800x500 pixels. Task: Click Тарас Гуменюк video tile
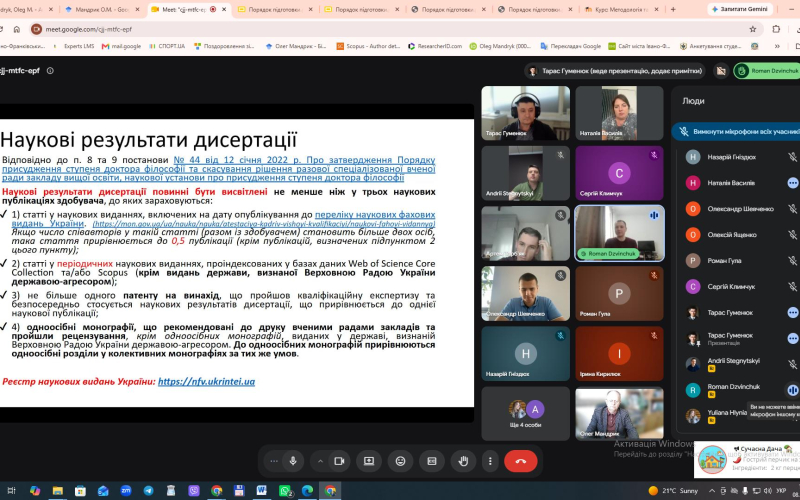[526, 113]
